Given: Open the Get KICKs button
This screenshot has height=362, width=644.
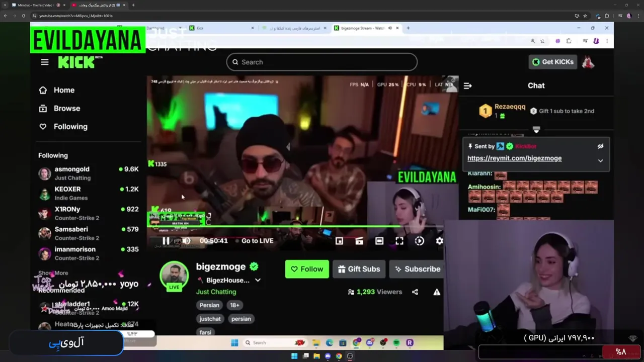Looking at the screenshot, I should tap(553, 62).
